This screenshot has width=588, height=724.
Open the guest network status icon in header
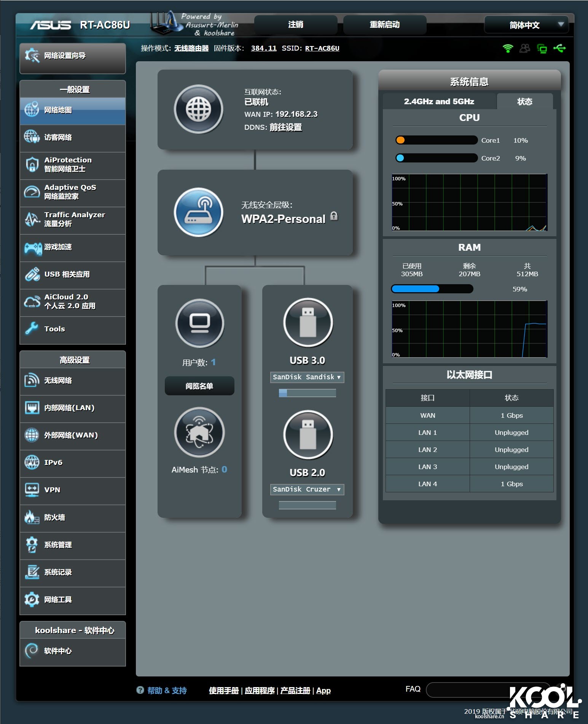(525, 48)
